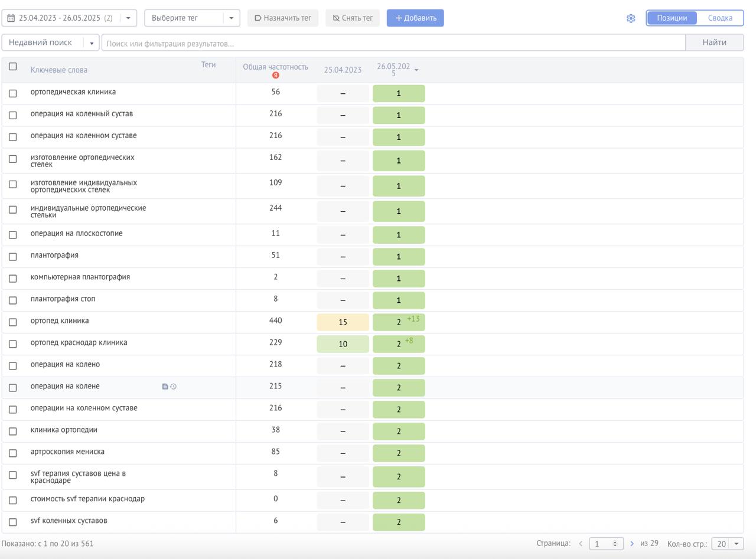Open the settings gear icon
The height and width of the screenshot is (559, 756).
tap(631, 18)
